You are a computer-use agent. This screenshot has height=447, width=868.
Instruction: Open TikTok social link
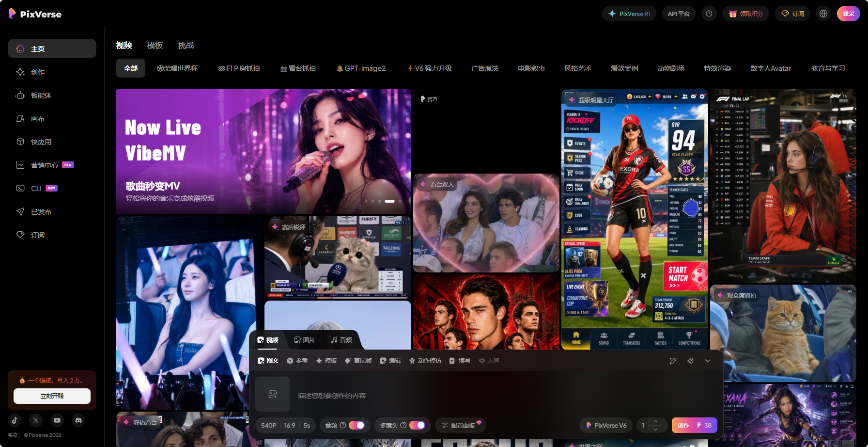click(15, 420)
